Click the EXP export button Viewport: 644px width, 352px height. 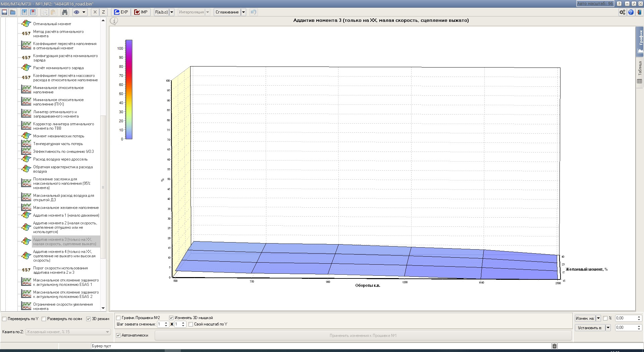click(x=121, y=12)
